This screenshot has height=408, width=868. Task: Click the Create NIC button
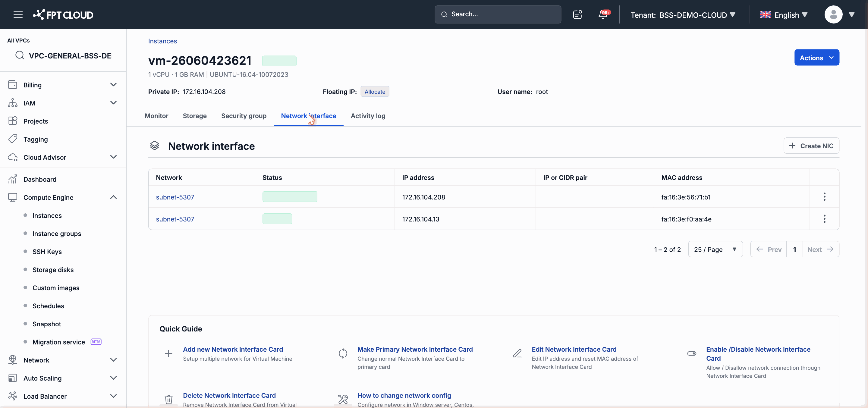[811, 146]
